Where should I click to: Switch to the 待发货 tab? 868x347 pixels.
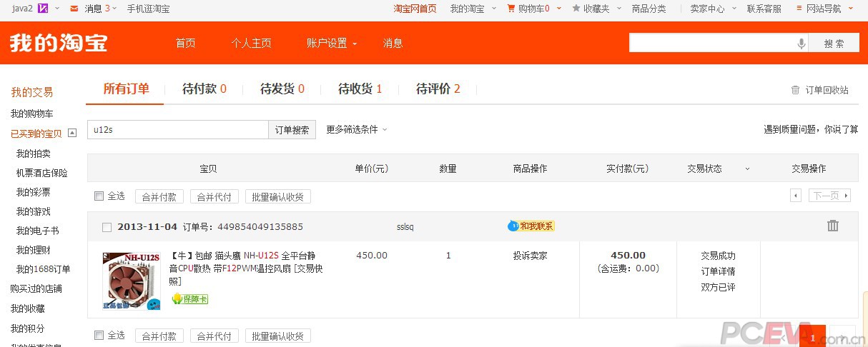[282, 89]
